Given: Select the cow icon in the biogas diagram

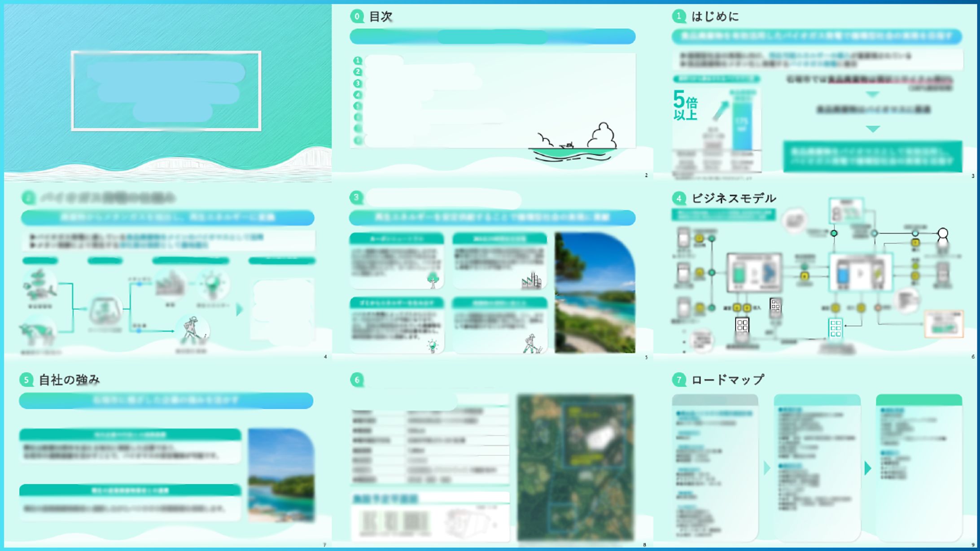Looking at the screenshot, I should [x=37, y=333].
